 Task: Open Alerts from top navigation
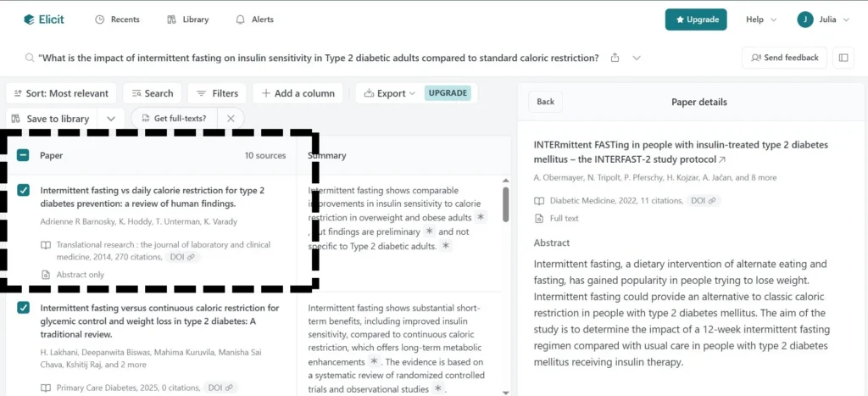(254, 20)
